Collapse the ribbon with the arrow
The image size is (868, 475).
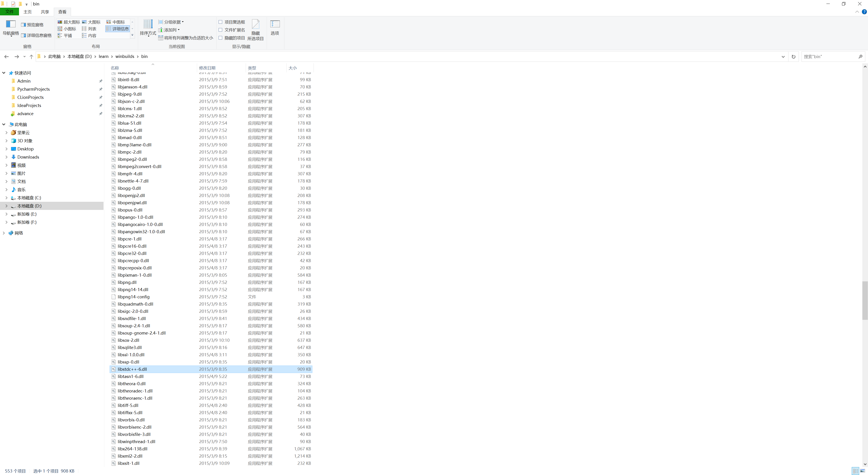tap(857, 12)
